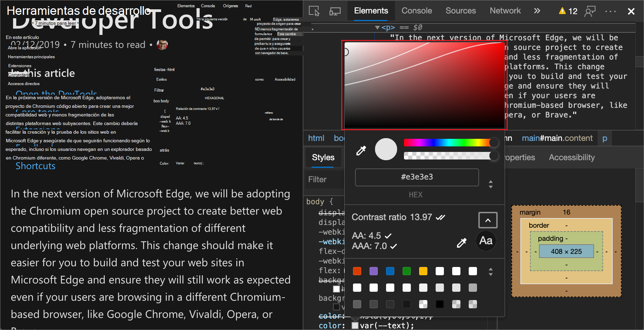Click the p breadcrumb
Image resolution: width=644 pixels, height=330 pixels.
click(605, 138)
